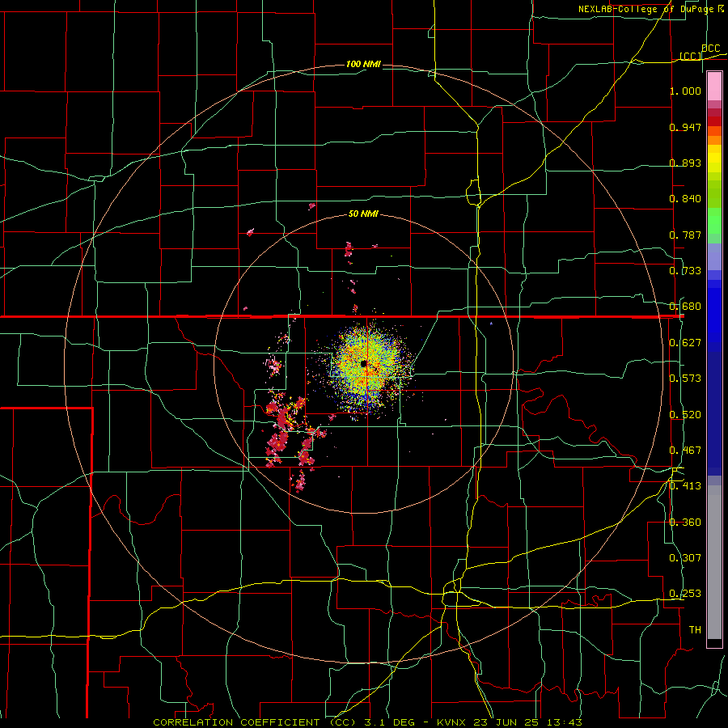This screenshot has height=728, width=728.
Task: Click the 0.787 color scale label
Action: tap(685, 235)
